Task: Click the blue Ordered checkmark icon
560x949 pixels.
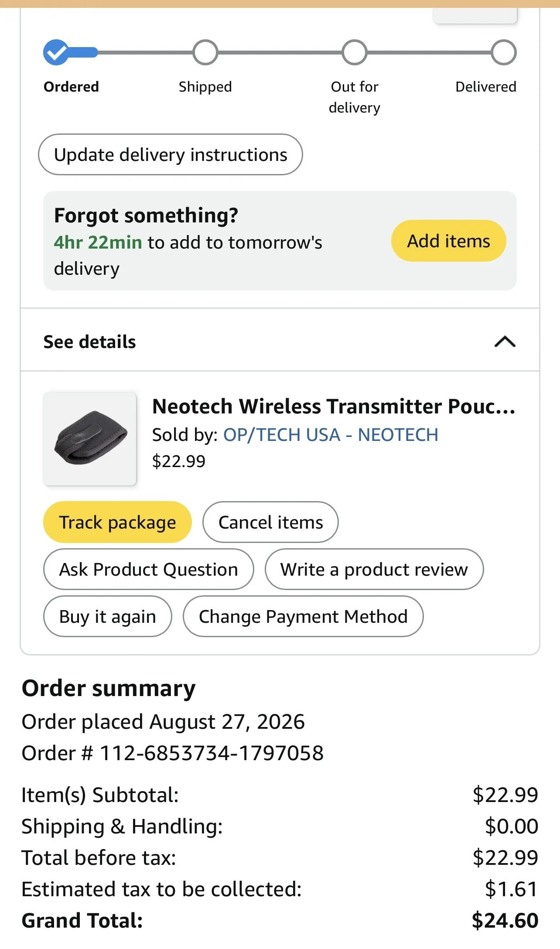Action: [56, 52]
